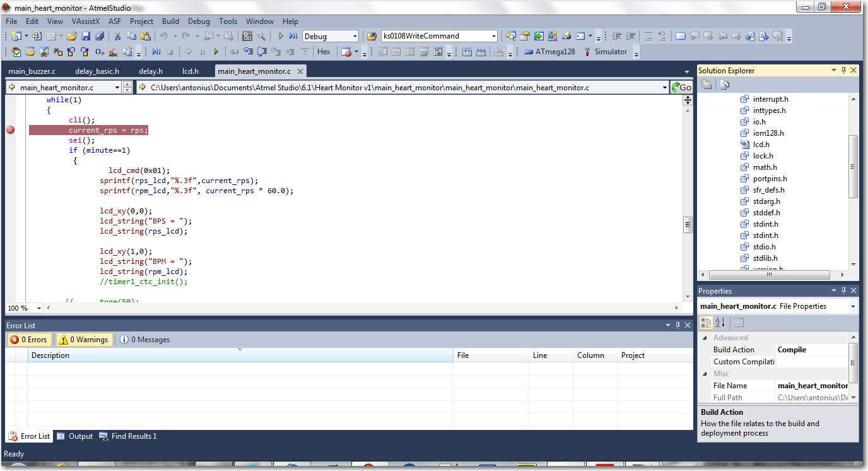Toggle the 0 Warnings filter button
This screenshot has height=471, width=868.
(x=85, y=340)
